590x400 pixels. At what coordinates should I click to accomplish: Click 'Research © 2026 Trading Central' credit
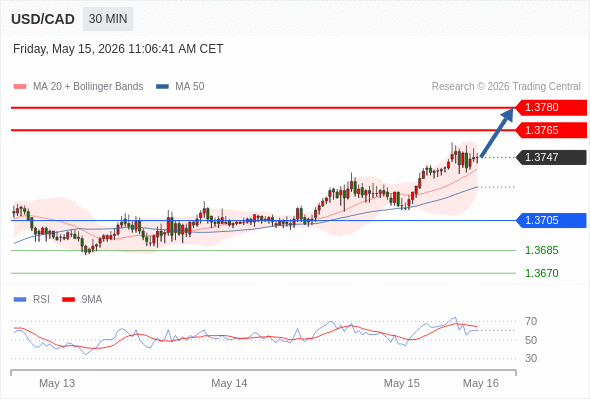coord(506,87)
